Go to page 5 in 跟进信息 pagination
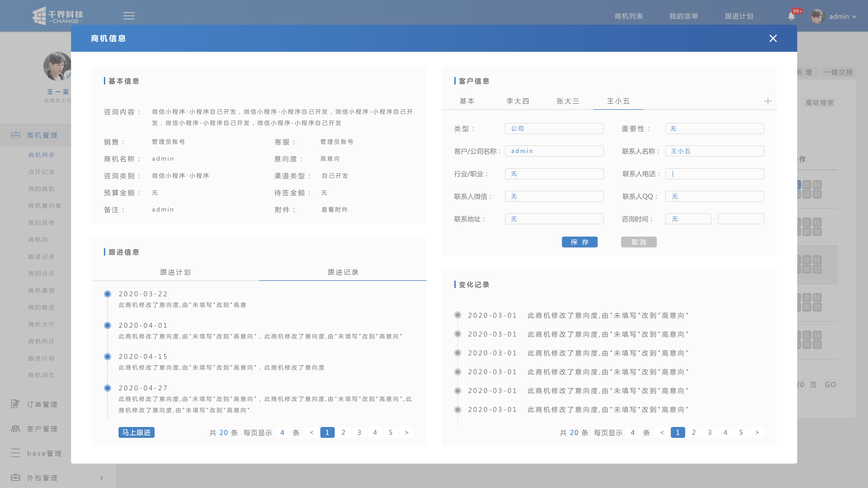The height and width of the screenshot is (488, 868). coord(391,432)
